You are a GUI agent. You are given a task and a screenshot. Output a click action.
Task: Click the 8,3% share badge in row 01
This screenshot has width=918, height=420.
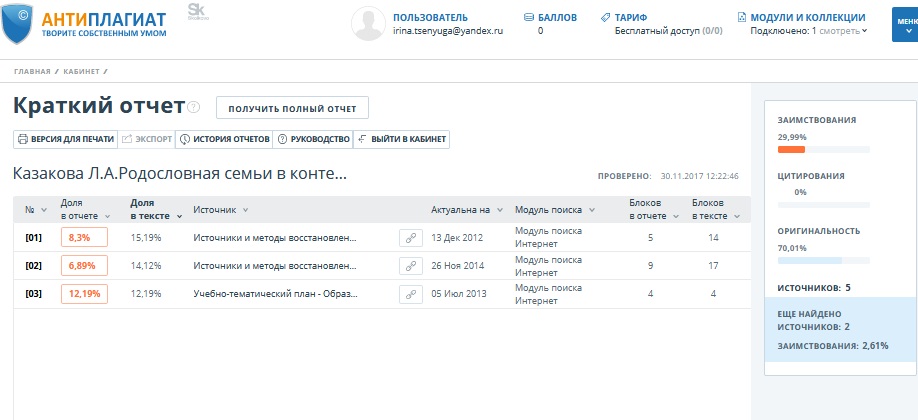(x=83, y=238)
